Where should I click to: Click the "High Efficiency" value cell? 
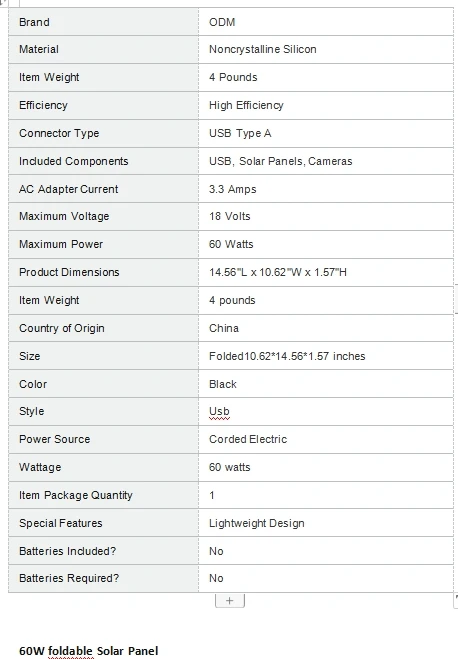[x=326, y=105]
